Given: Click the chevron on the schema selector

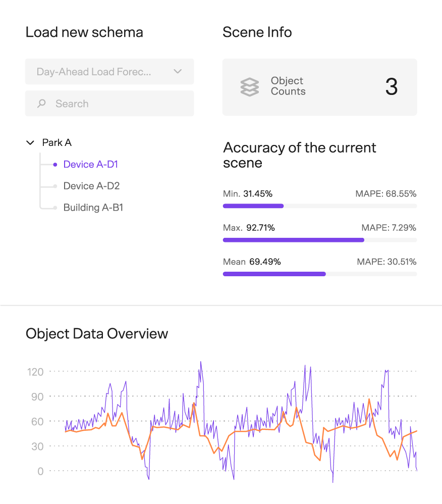Looking at the screenshot, I should [178, 72].
